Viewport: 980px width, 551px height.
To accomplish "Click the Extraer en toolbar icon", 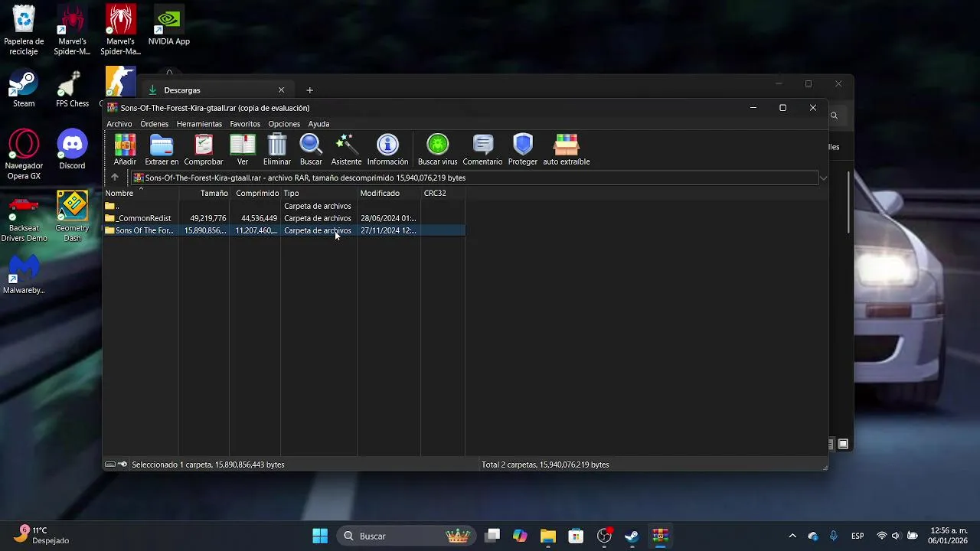I will tap(162, 150).
